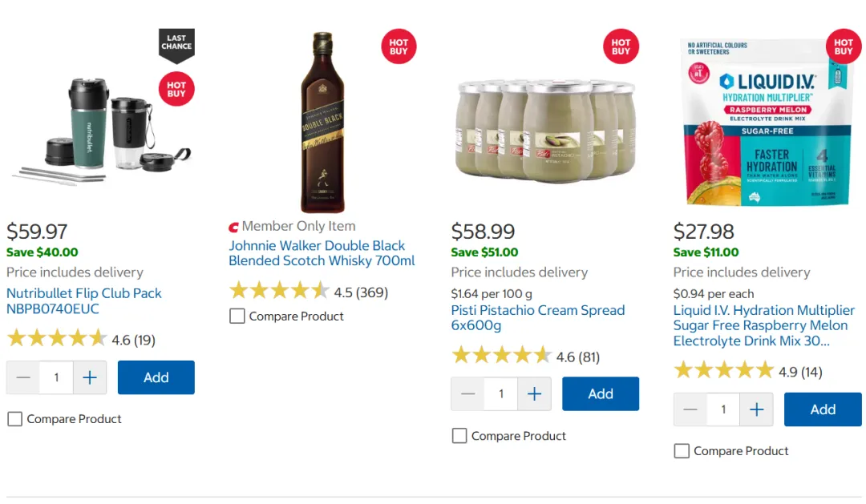Check Compare Product for Nutribullet Flip Club Pack
Screen dimensions: 866x504
(x=15, y=419)
